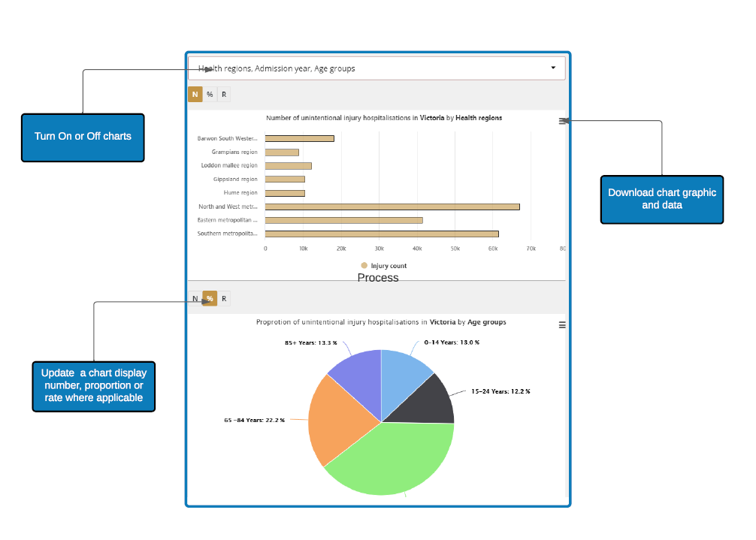The image size is (756, 540).
Task: Switch the bar chart to R rate view
Action: (x=224, y=95)
